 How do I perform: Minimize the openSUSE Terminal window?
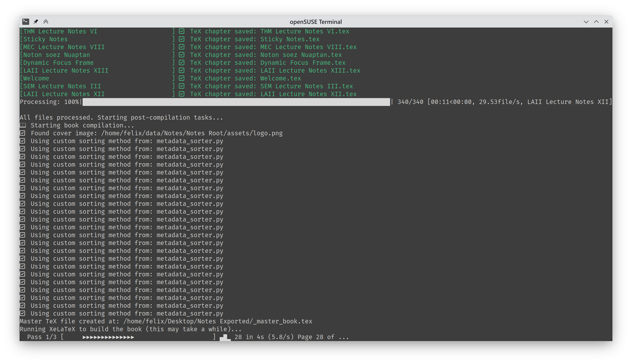click(x=586, y=22)
